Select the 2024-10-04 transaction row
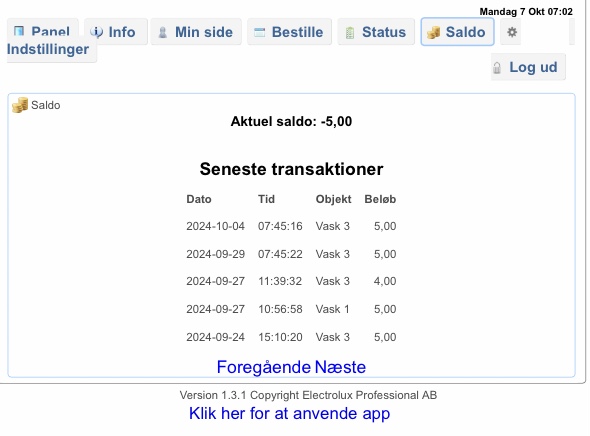590x436 pixels. 291,226
